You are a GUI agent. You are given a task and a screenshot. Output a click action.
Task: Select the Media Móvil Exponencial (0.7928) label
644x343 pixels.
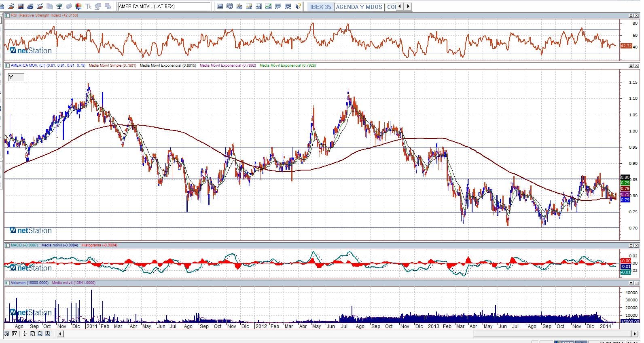(x=288, y=65)
